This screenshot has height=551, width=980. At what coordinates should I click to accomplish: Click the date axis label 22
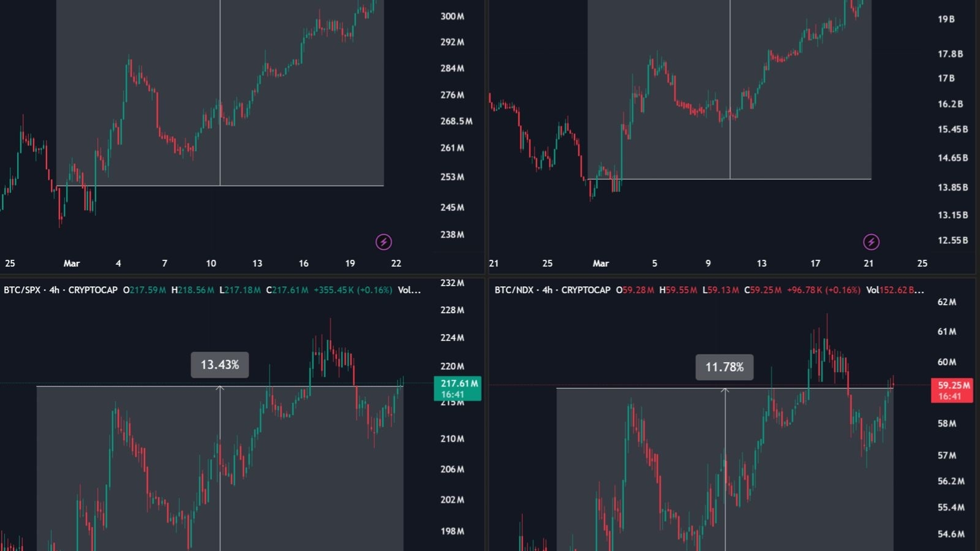tap(396, 264)
